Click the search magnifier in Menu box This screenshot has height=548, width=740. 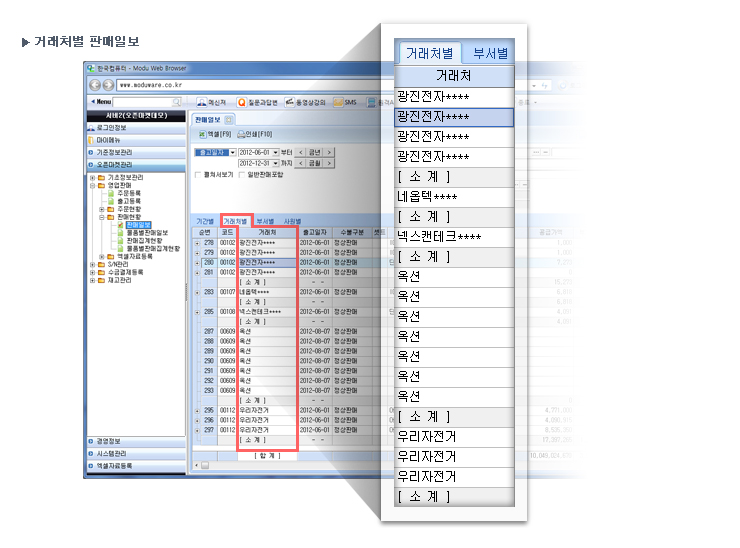177,102
